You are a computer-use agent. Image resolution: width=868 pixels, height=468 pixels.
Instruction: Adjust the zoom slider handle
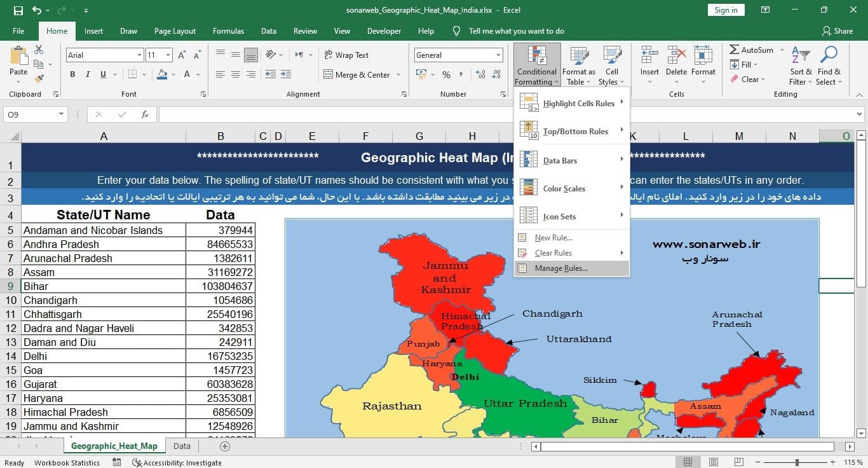point(797,462)
